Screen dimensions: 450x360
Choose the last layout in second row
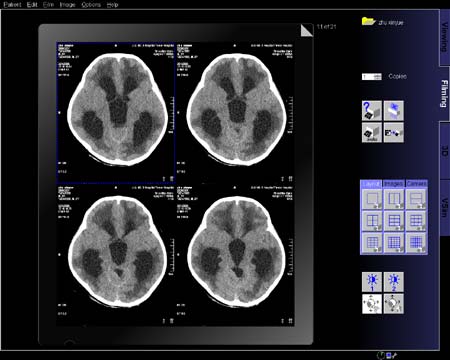pos(416,221)
